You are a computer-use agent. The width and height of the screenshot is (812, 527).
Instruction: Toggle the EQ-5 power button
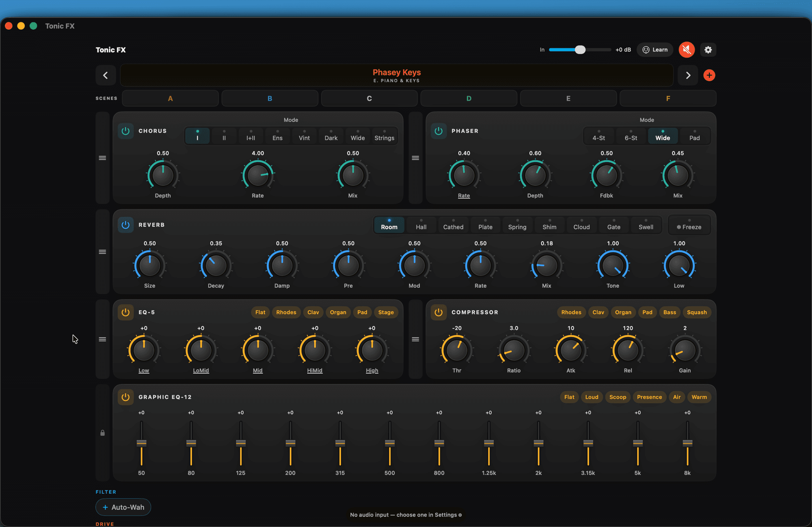pos(125,312)
